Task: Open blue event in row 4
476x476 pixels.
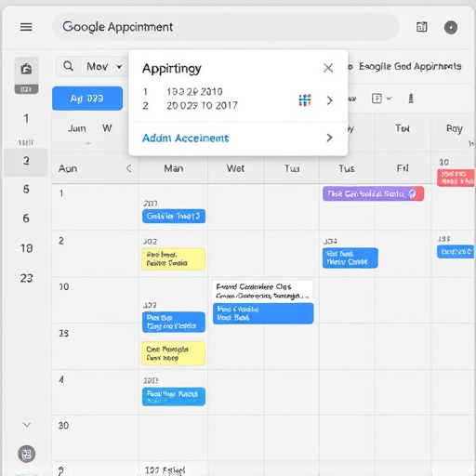Action: tap(174, 396)
